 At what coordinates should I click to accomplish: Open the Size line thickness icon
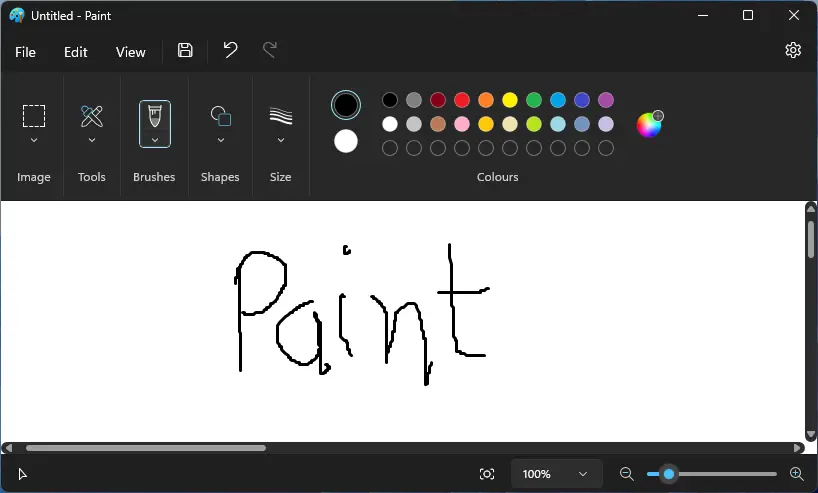click(281, 116)
